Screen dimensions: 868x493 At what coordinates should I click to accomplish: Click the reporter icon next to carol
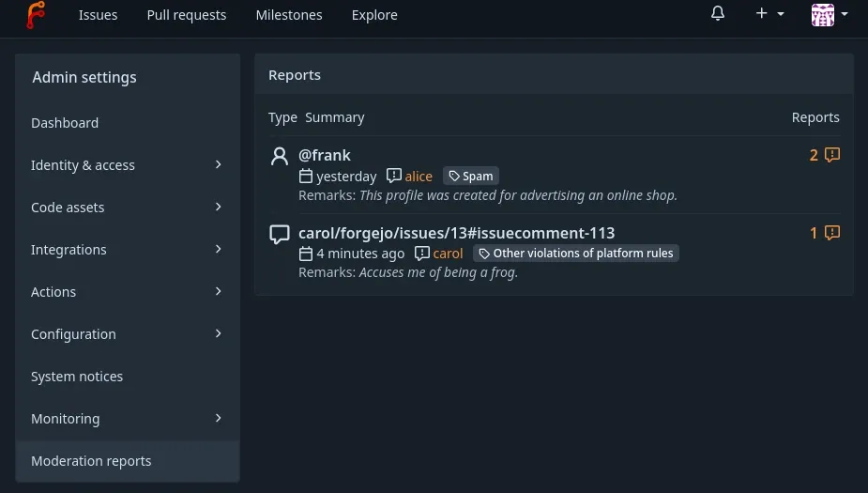pos(422,254)
